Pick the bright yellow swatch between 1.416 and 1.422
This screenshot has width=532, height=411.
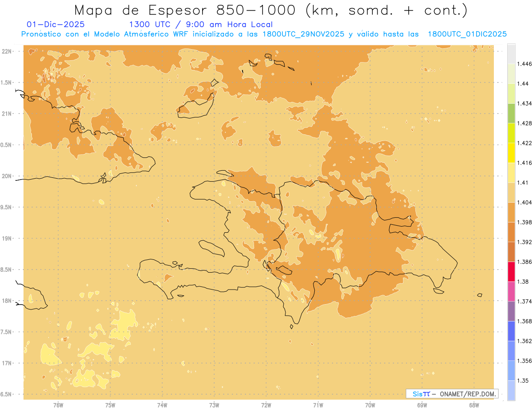click(x=511, y=153)
